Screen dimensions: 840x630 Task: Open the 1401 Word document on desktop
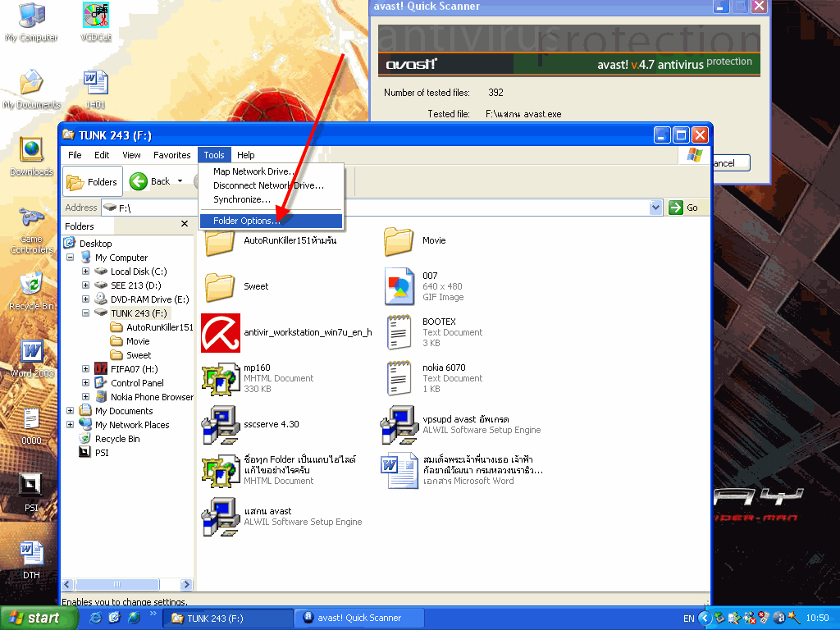tap(96, 89)
